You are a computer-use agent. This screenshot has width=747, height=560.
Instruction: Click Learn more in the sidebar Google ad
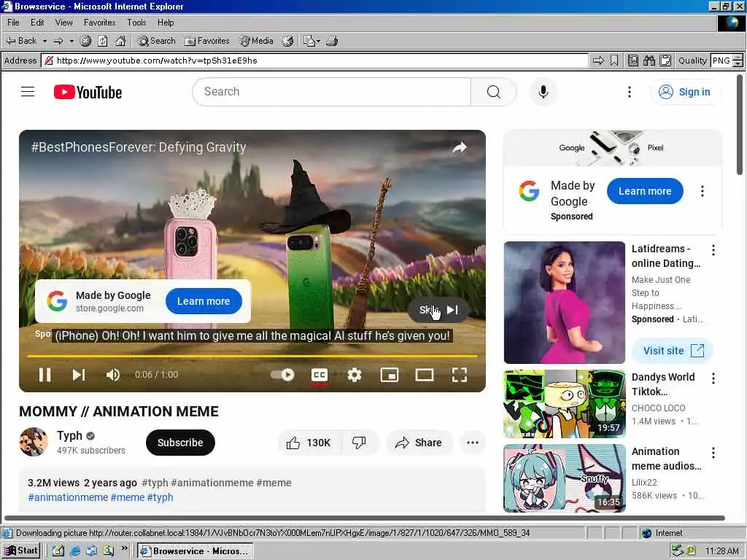(645, 191)
